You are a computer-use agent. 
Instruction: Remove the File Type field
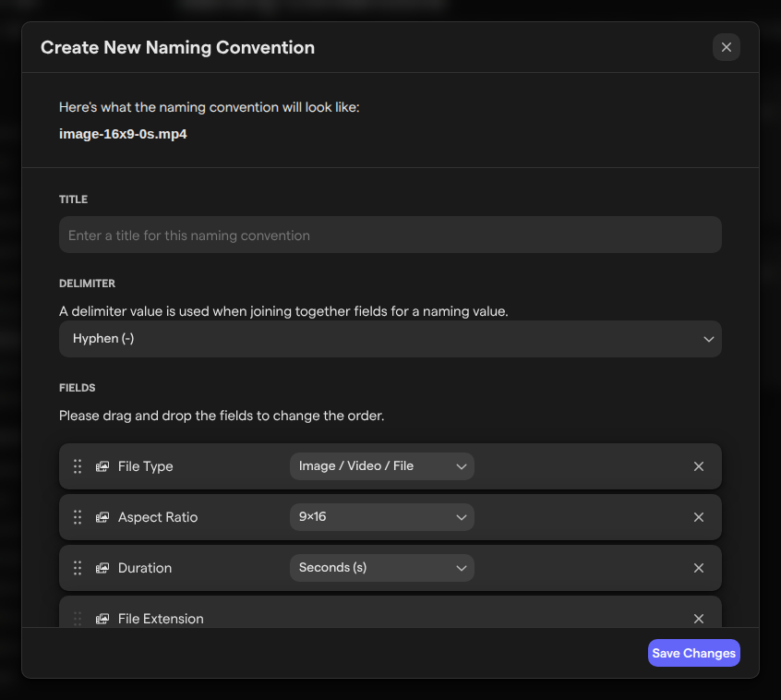(x=698, y=466)
